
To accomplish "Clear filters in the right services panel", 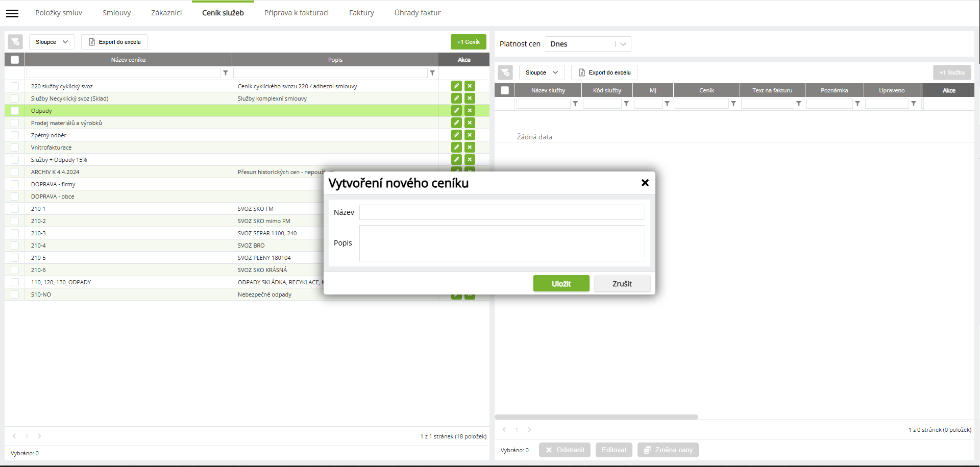I will (505, 72).
